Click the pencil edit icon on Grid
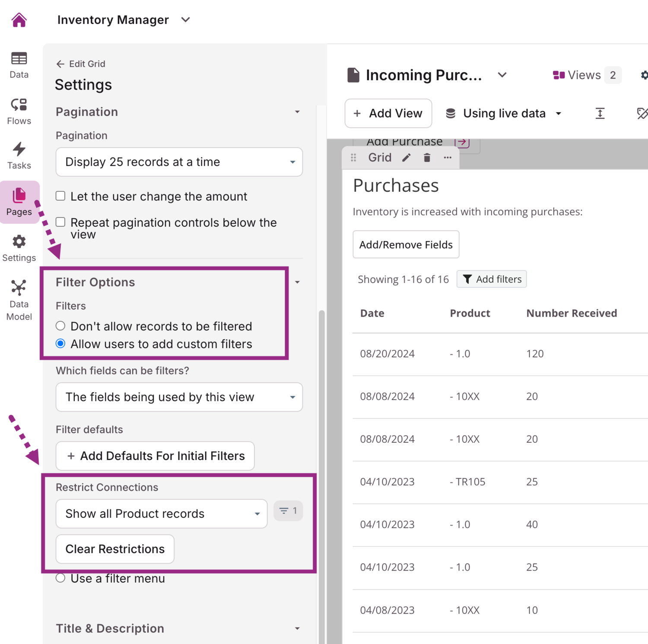 point(406,158)
